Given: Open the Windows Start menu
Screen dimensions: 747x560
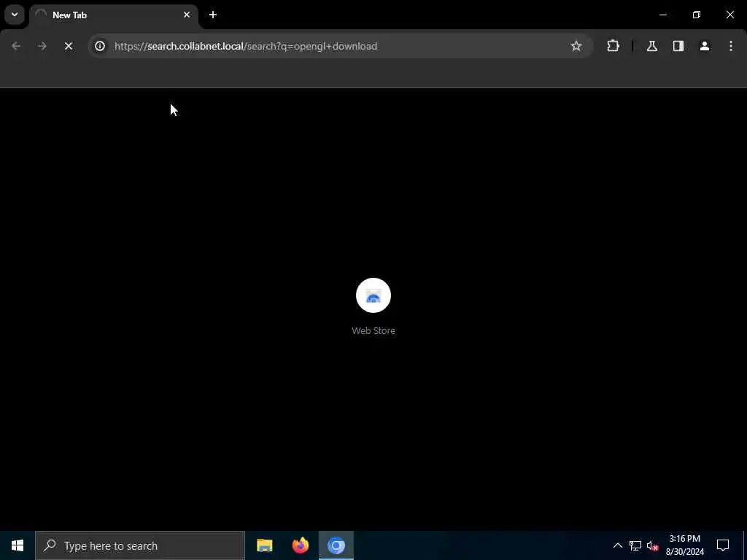Looking at the screenshot, I should click(18, 545).
